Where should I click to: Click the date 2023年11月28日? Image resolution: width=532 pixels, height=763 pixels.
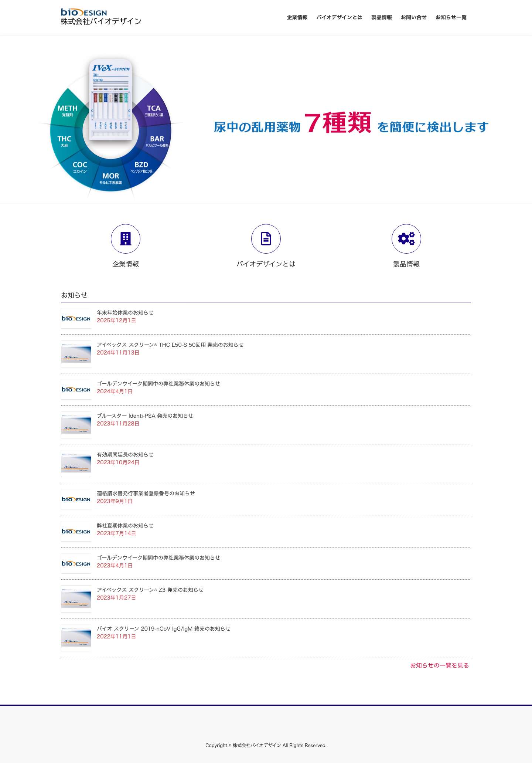118,424
